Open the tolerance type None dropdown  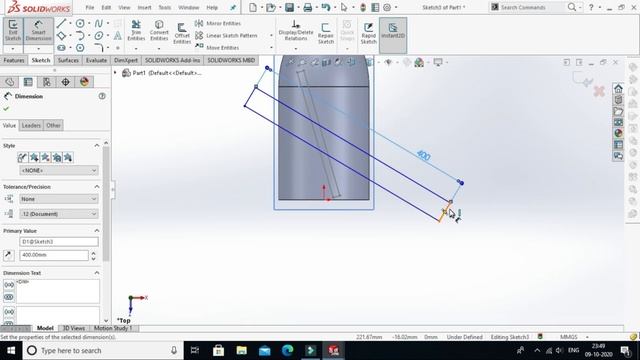[x=59, y=199]
